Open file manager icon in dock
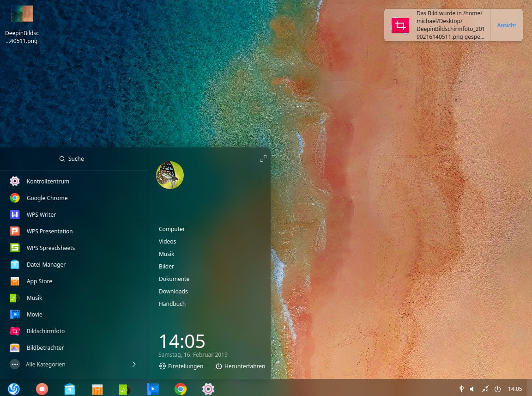The width and height of the screenshot is (532, 396). pyautogui.click(x=70, y=389)
